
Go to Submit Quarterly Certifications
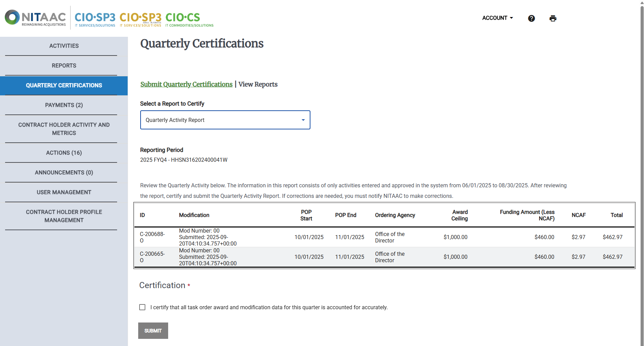click(x=186, y=84)
